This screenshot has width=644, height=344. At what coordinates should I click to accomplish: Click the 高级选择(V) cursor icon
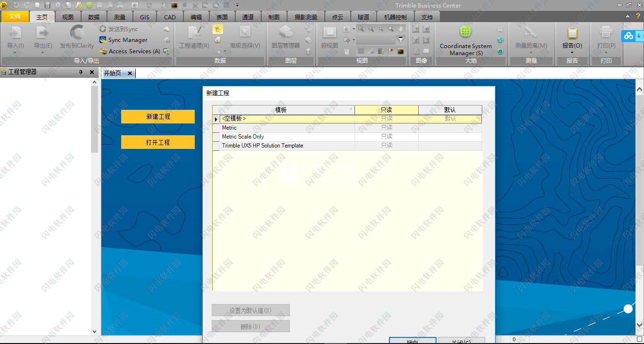click(245, 33)
